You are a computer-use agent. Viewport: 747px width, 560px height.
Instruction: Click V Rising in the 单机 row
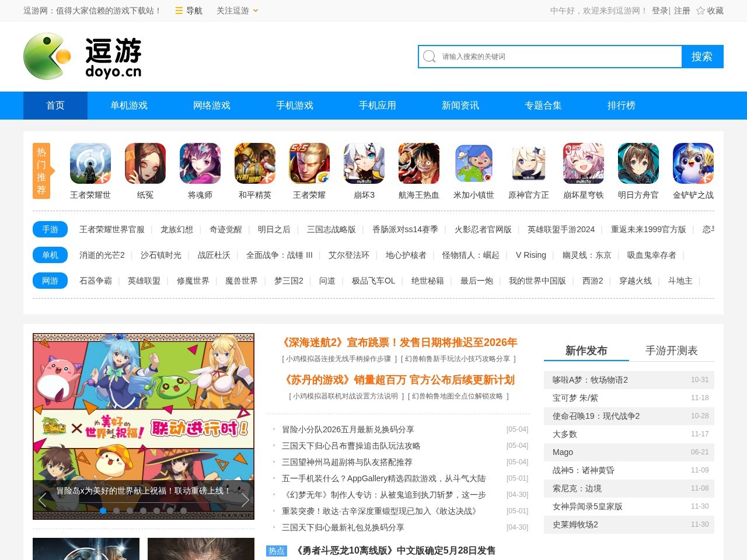[531, 255]
